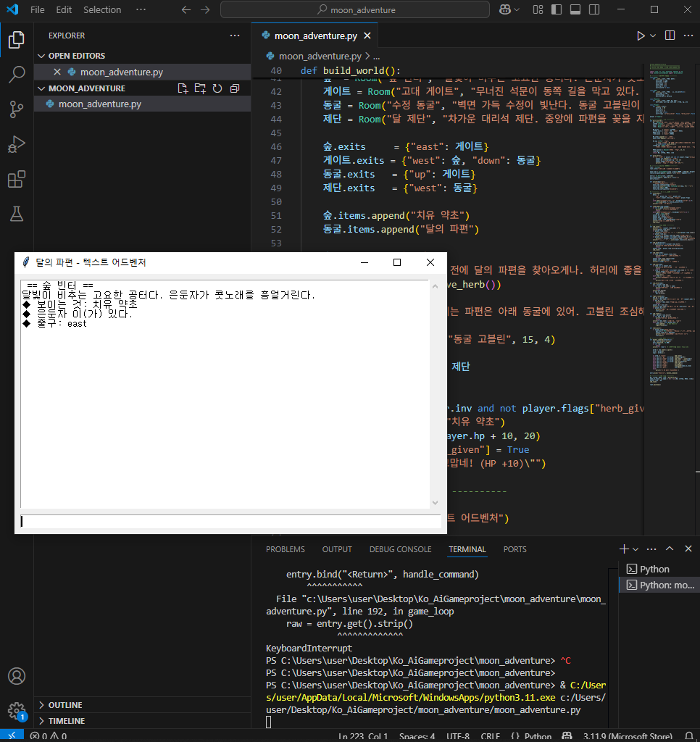Open Run and Debug view
The height and width of the screenshot is (742, 700).
[x=17, y=144]
